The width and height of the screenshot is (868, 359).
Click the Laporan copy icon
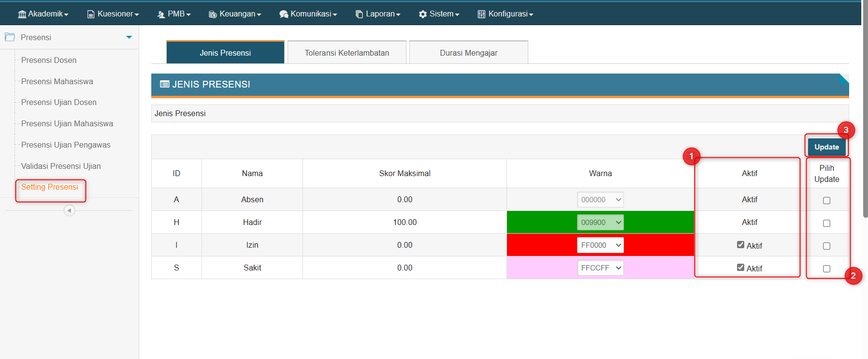(359, 14)
